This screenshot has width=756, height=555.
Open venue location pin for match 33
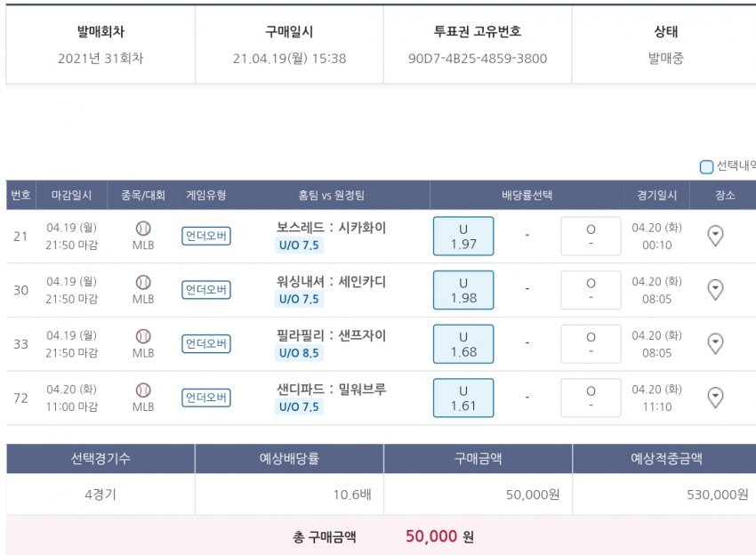(x=715, y=343)
